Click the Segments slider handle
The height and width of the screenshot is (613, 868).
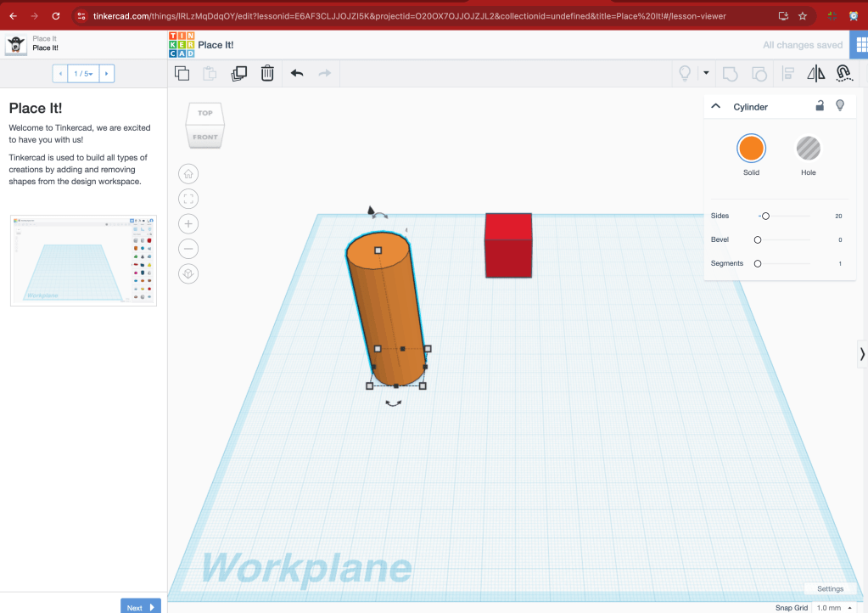pyautogui.click(x=758, y=263)
